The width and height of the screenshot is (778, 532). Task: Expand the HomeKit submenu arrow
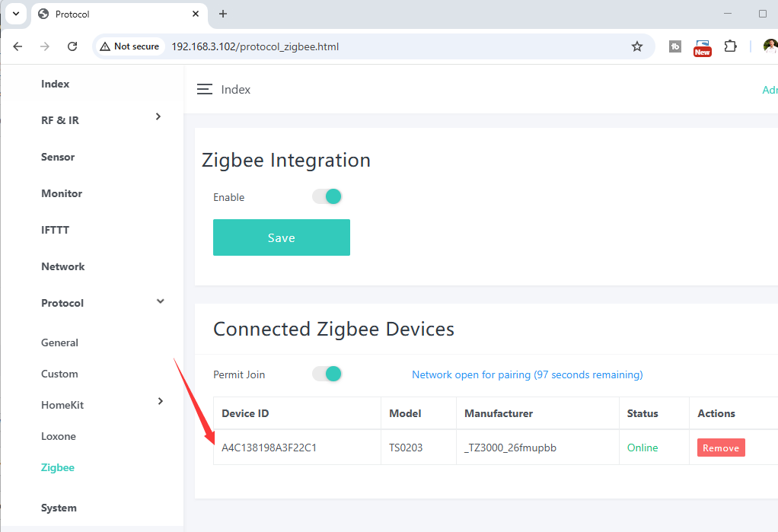pyautogui.click(x=160, y=401)
